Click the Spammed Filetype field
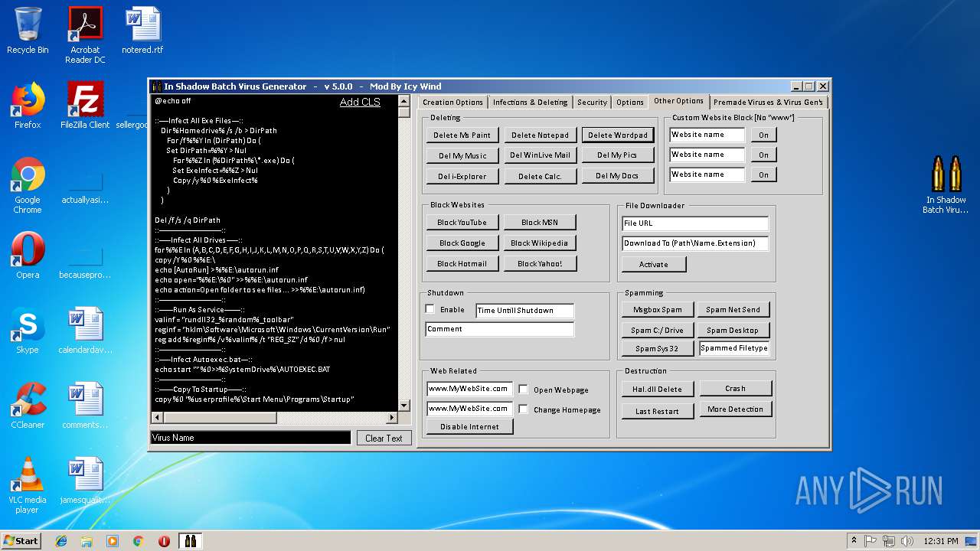 pos(734,348)
